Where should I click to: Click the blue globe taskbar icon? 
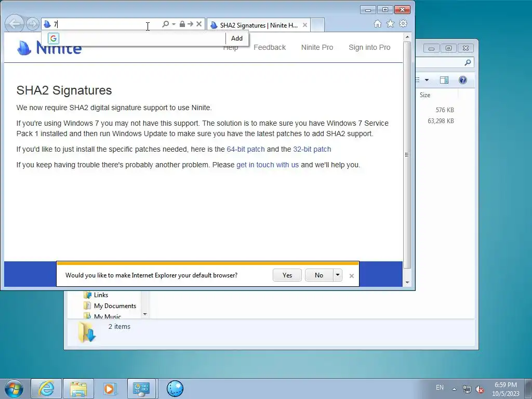(x=175, y=389)
